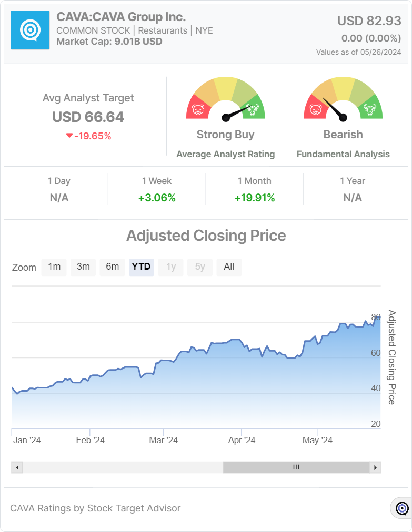The image size is (412, 532).
Task: Open the round chat widget icon
Action: 401,508
